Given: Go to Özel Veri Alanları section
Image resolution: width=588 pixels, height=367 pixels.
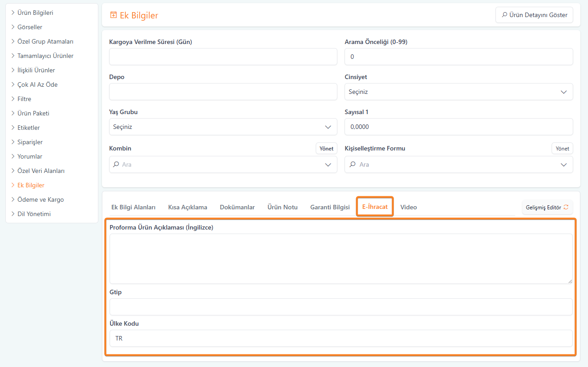Looking at the screenshot, I should 41,171.
